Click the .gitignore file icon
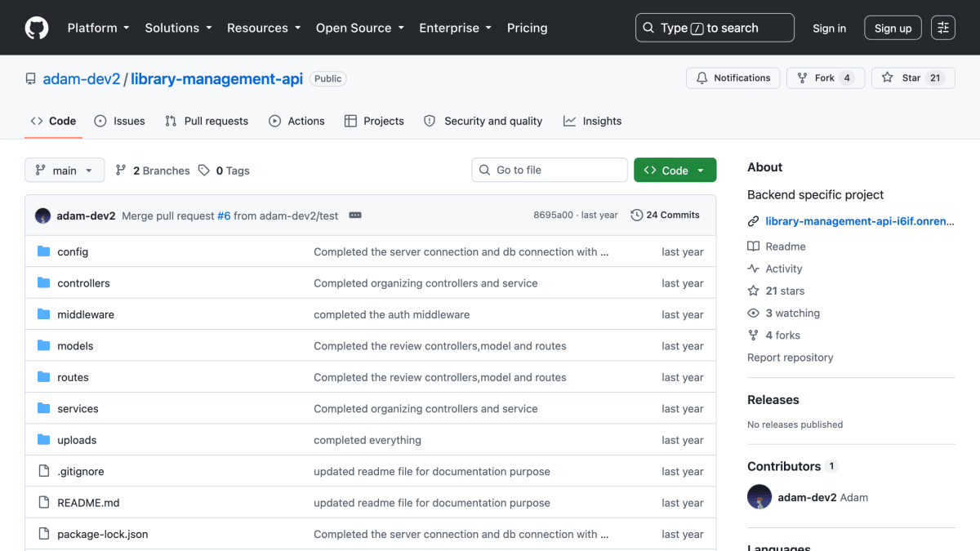This screenshot has height=551, width=980. [x=43, y=471]
